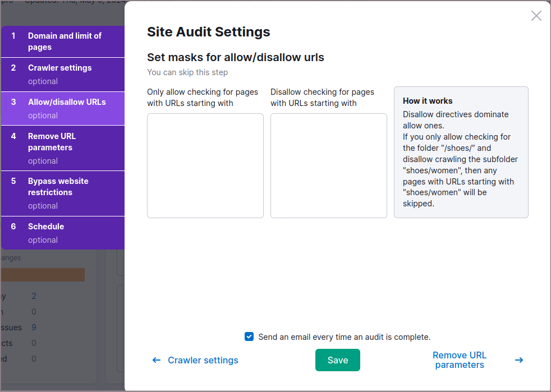Image resolution: width=551 pixels, height=392 pixels.
Task: Toggle the audit complete email checkbox
Action: click(x=249, y=336)
